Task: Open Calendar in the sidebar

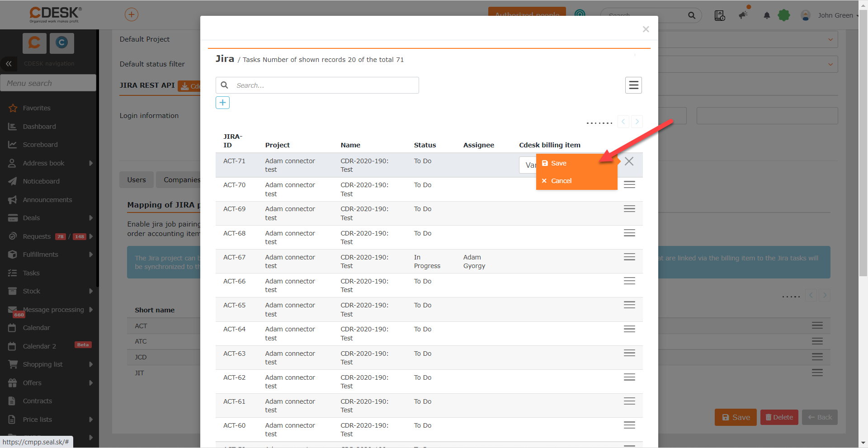Action: 36,328
